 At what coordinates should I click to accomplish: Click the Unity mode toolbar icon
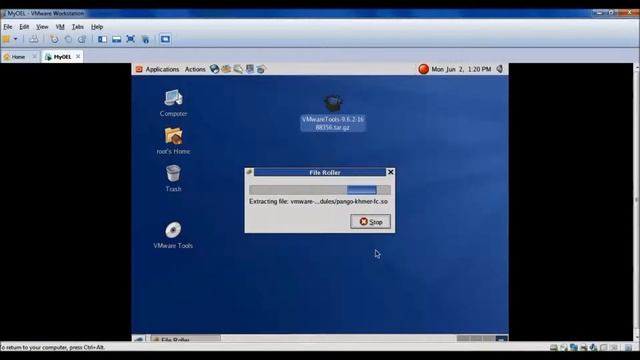(145, 39)
